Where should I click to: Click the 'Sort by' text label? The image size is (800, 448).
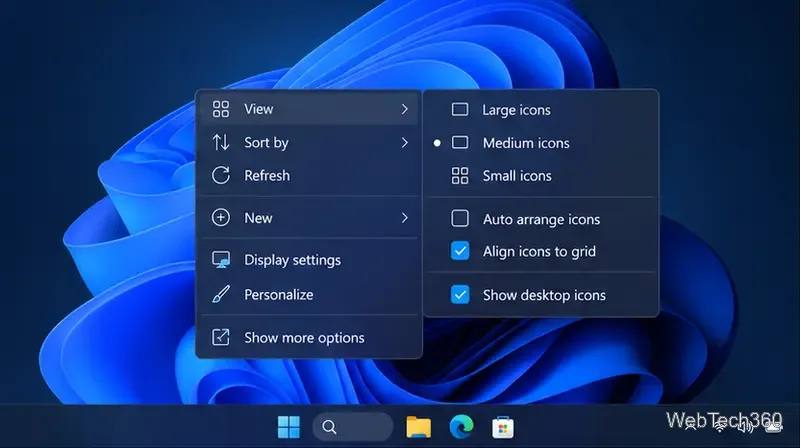pyautogui.click(x=266, y=142)
